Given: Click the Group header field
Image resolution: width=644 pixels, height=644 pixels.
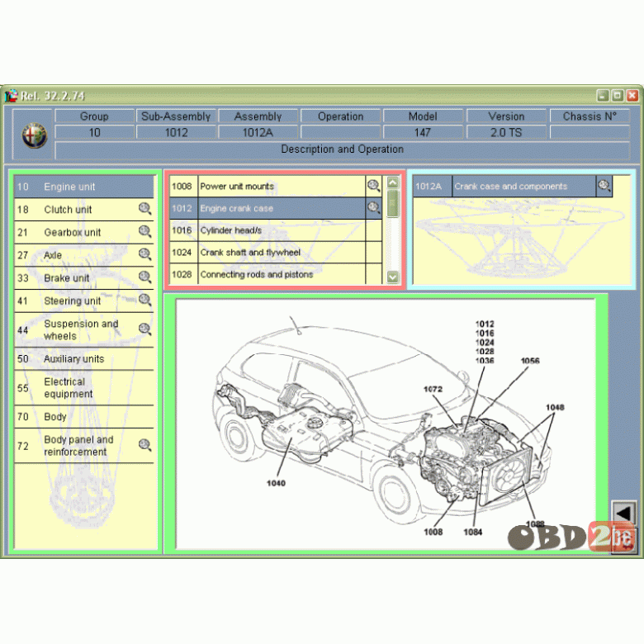Looking at the screenshot, I should click(x=94, y=116).
